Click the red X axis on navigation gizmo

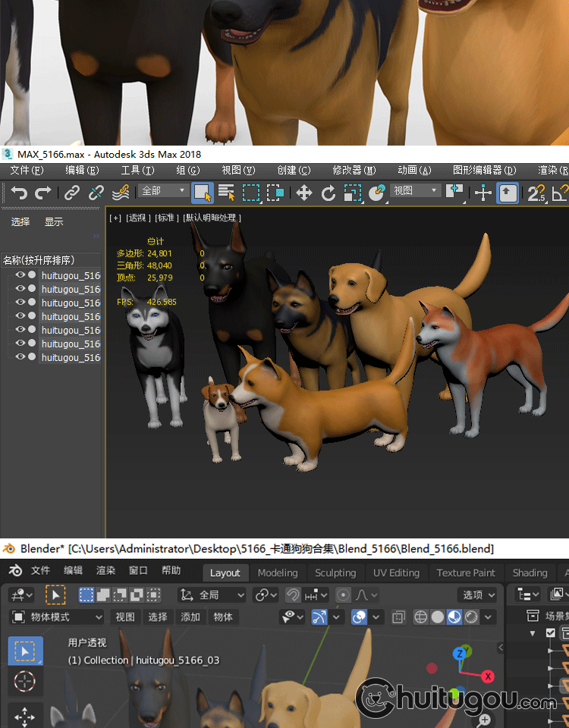488,676
